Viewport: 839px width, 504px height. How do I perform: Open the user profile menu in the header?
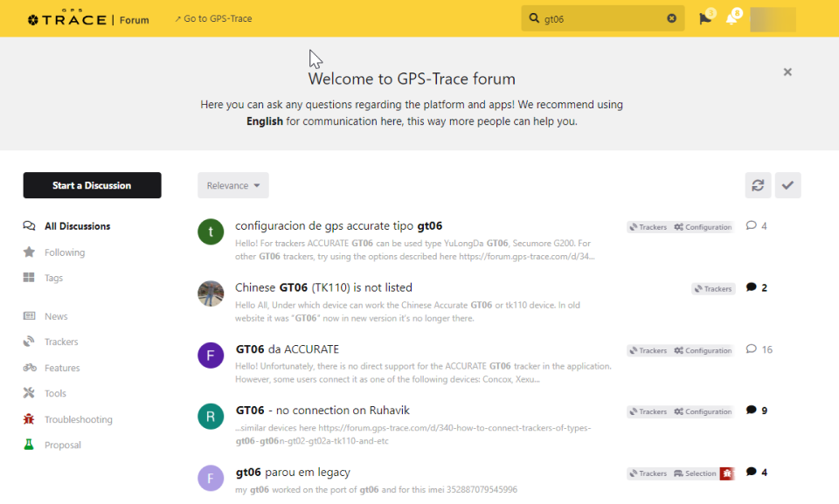[x=773, y=18]
